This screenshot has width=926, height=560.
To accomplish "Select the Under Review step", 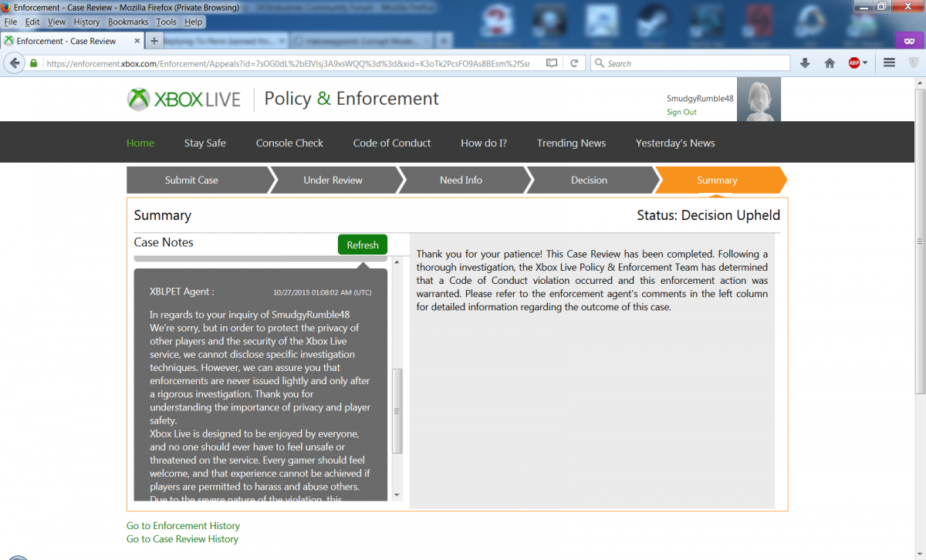I will 333,180.
